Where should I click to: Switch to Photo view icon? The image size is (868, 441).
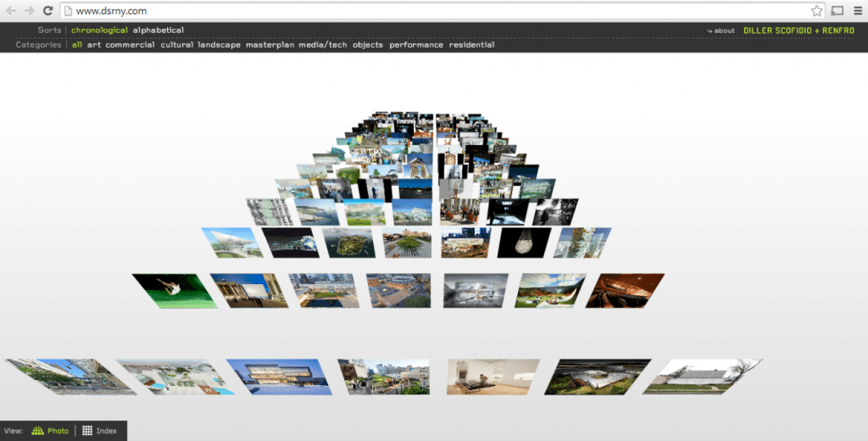[x=38, y=431]
